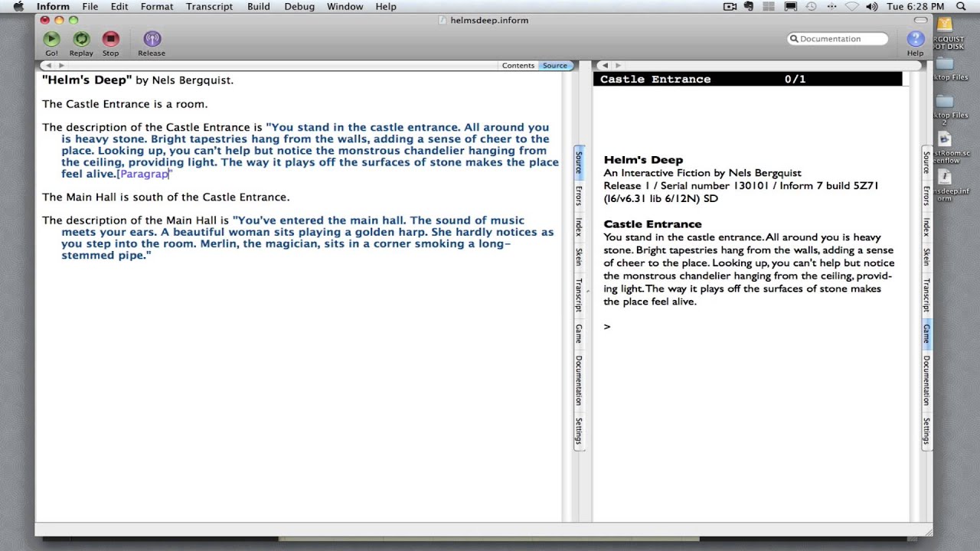This screenshot has width=980, height=551.
Task: Open the File menu
Action: 90,6
